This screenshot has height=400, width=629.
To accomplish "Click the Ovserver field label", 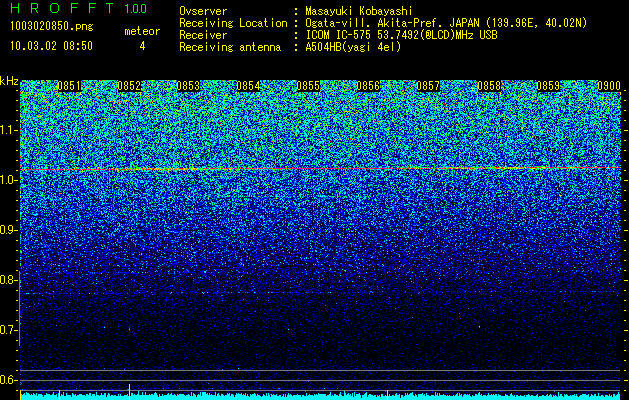I will [x=203, y=11].
